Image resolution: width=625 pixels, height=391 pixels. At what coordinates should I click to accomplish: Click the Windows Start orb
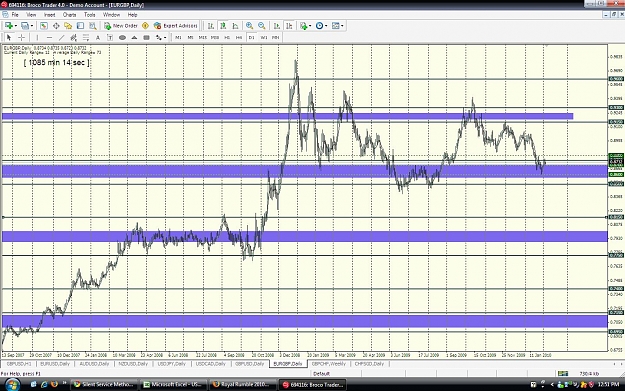[12, 385]
